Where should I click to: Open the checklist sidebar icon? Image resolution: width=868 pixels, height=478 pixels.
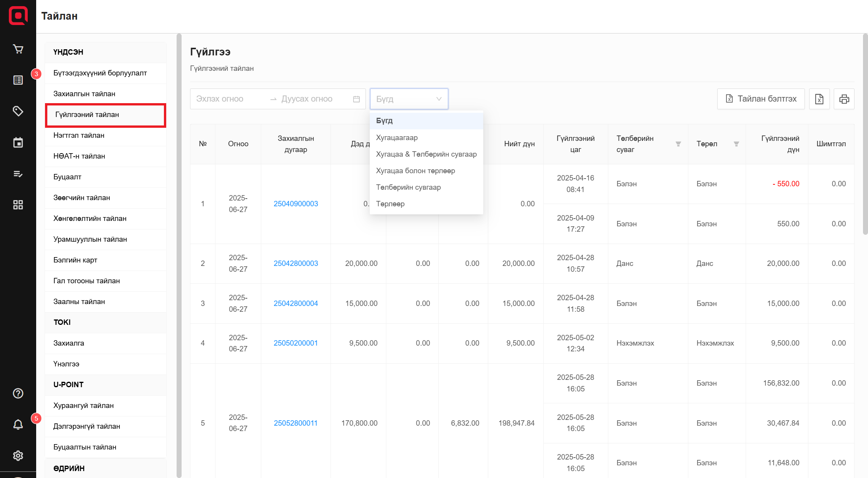click(x=18, y=174)
